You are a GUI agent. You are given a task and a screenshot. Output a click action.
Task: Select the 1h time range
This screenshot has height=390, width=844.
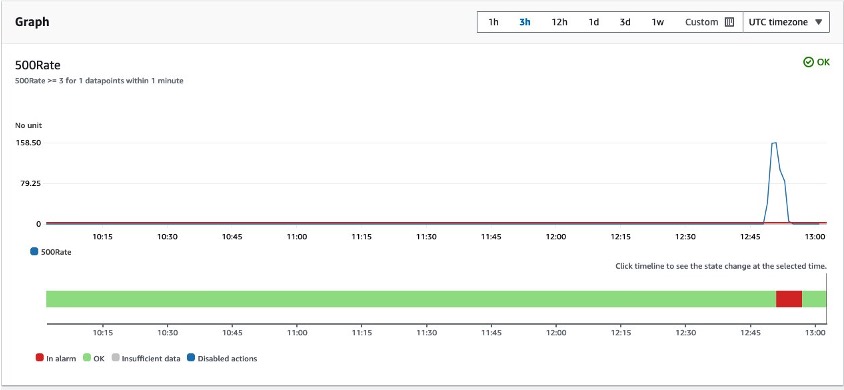493,22
